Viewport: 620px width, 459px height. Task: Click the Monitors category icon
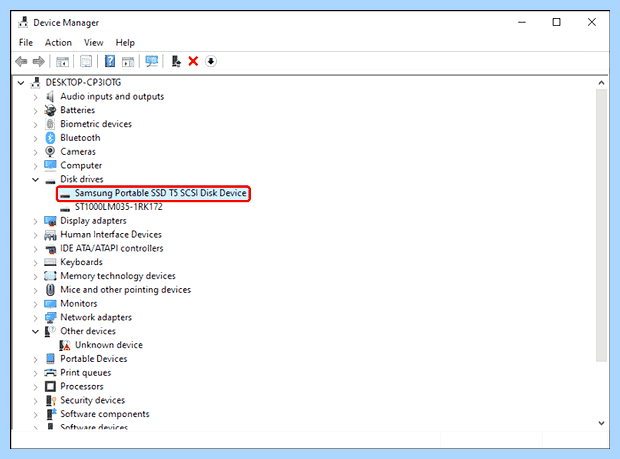point(50,304)
